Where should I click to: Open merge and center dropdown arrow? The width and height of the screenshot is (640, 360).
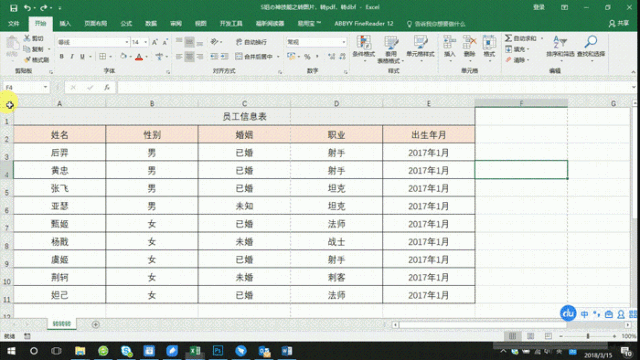(278, 57)
